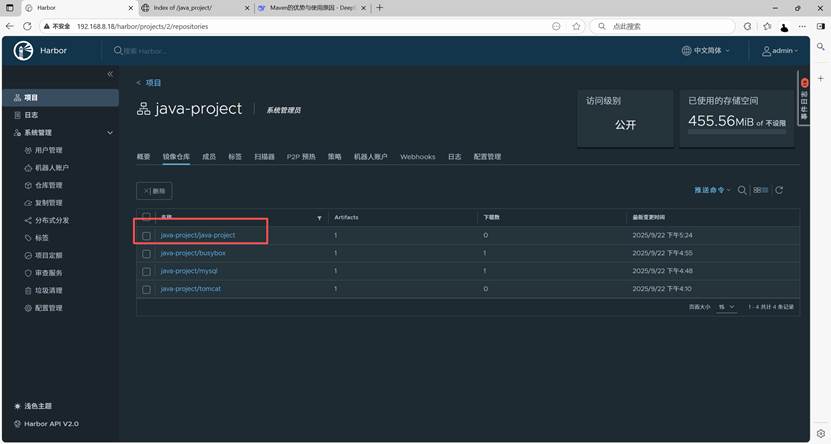
Task: Switch to the P2P 预热 tab
Action: 301,157
